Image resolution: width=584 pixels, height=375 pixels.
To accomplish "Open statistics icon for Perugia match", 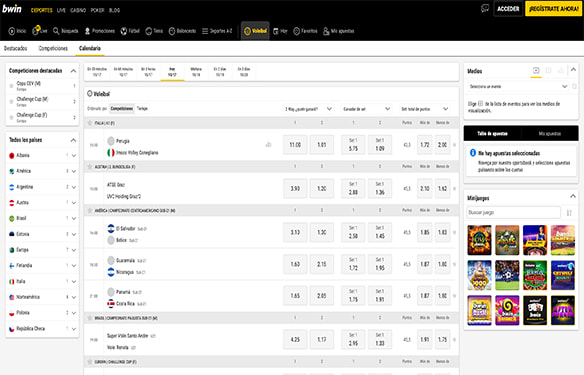I will [x=268, y=144].
